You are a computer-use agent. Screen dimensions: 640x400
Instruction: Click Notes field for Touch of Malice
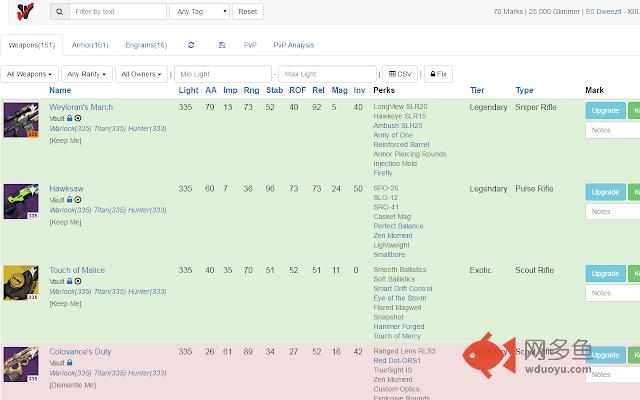(x=613, y=293)
